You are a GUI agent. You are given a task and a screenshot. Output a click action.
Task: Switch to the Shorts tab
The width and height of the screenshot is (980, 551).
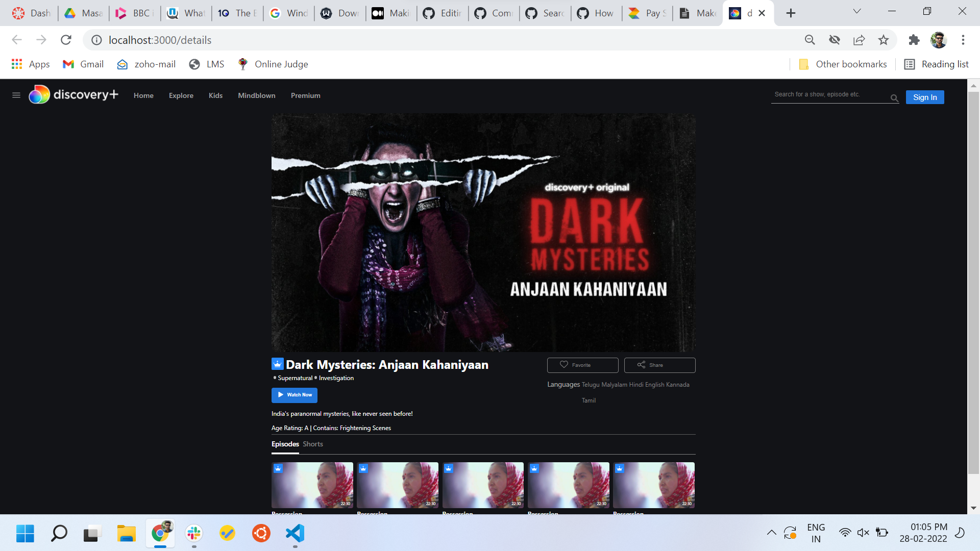click(312, 444)
